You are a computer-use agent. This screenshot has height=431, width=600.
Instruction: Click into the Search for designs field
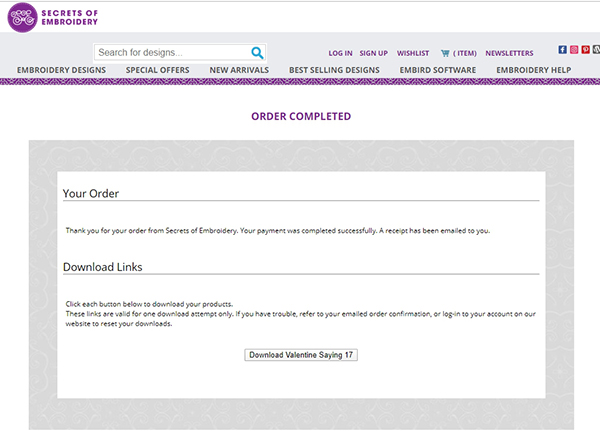[x=170, y=52]
